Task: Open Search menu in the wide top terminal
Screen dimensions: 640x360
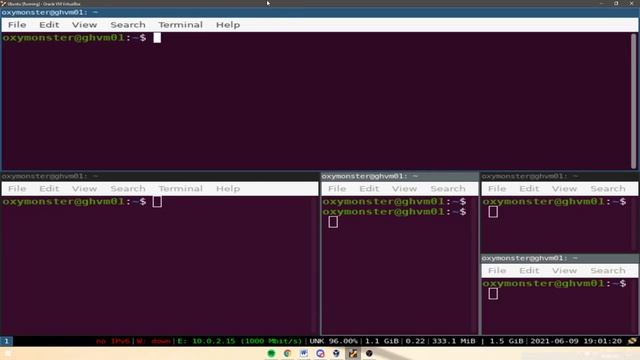Action: (128, 25)
